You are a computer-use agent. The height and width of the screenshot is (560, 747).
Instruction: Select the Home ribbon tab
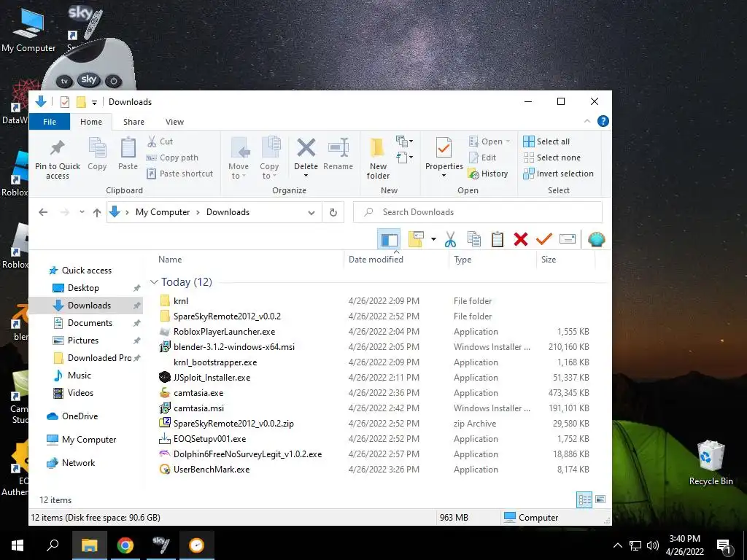91,122
